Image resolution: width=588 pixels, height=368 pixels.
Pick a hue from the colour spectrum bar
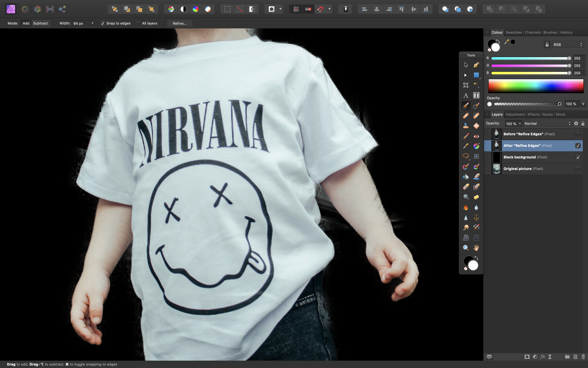coord(536,86)
